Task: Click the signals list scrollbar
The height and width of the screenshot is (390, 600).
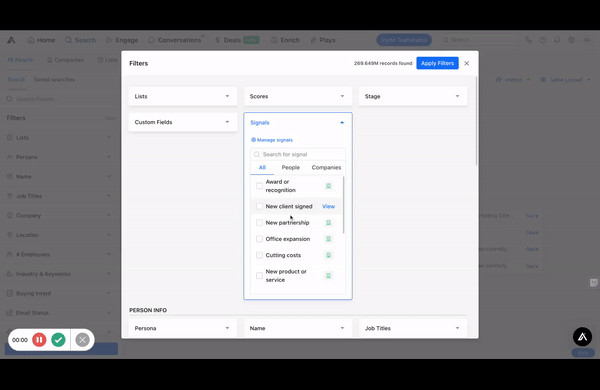Action: coord(344,205)
